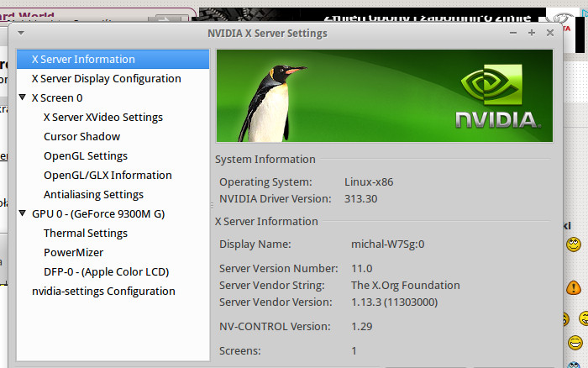Click the driver version value 313.30
This screenshot has height=368, width=588.
click(360, 199)
